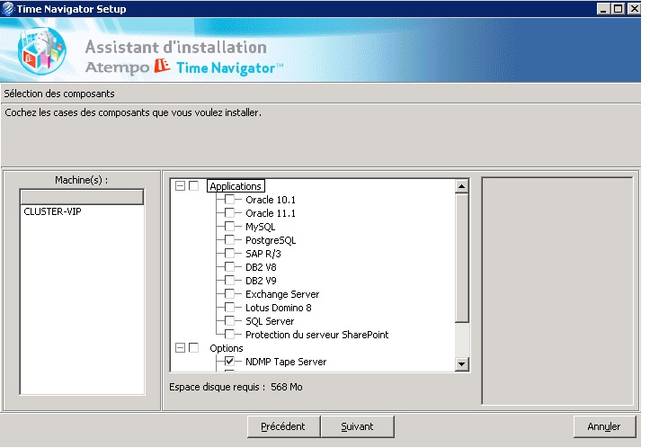
Task: Select CLUSTER-VIP in the machine list
Action: click(x=52, y=211)
